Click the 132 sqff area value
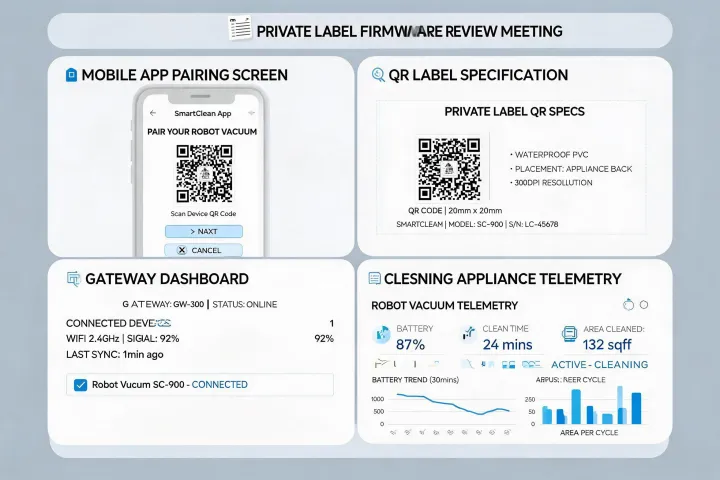The image size is (720, 480). 607,344
